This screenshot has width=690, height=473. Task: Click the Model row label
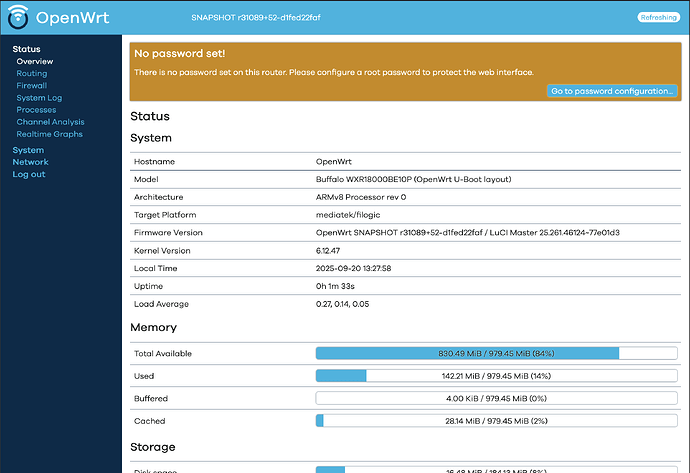146,180
